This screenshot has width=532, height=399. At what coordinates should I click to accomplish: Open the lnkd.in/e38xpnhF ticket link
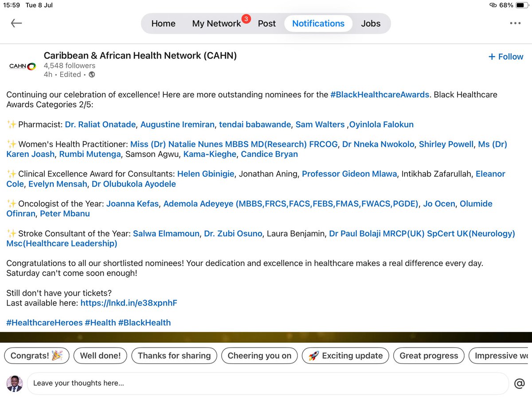[x=129, y=303]
